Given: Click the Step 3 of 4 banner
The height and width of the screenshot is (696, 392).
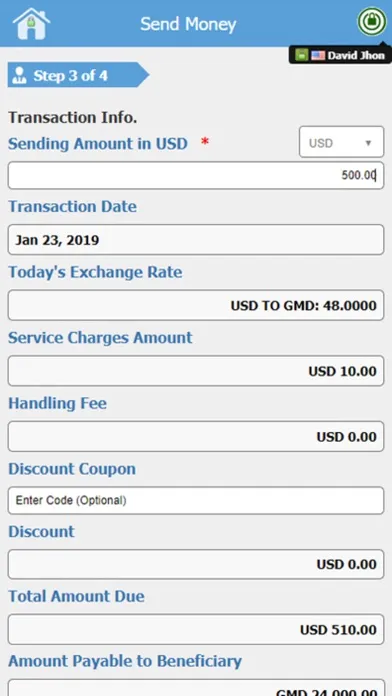Looking at the screenshot, I should (78, 75).
